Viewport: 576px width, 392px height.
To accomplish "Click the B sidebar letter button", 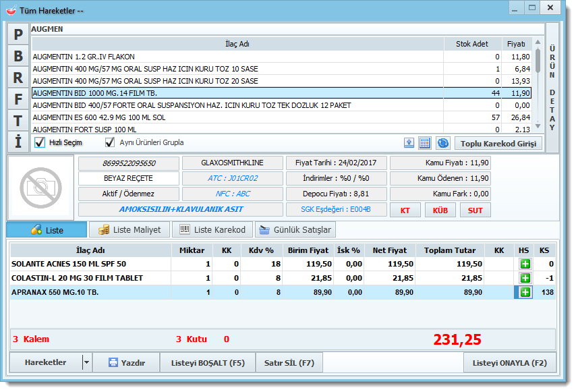I will 18,56.
